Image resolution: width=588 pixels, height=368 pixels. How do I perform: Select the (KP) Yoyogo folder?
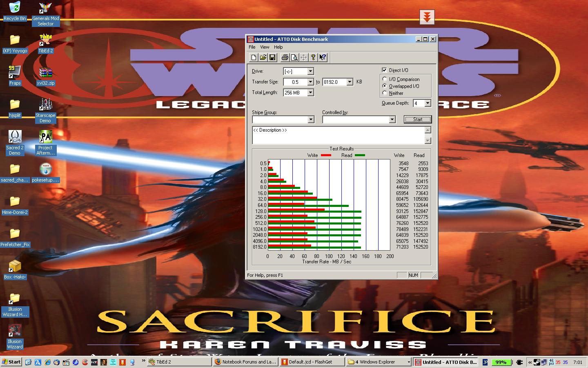click(x=15, y=44)
